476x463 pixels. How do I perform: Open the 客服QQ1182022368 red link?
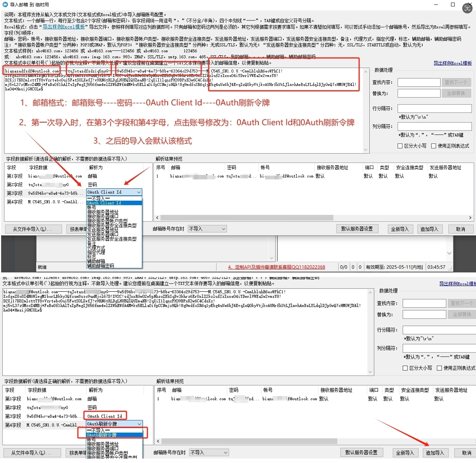click(x=276, y=267)
